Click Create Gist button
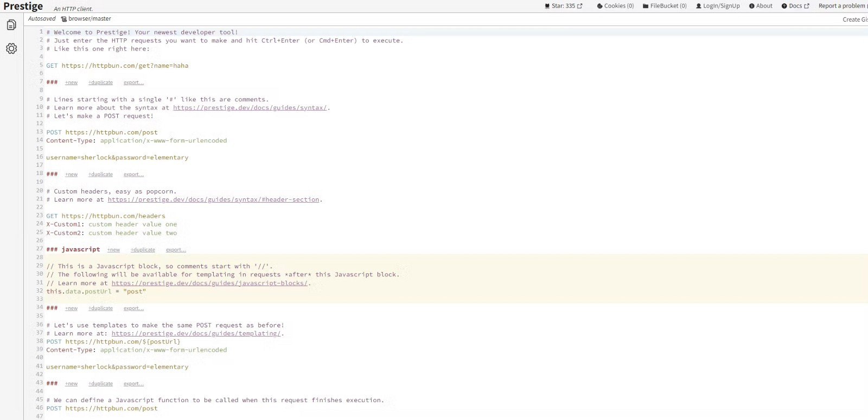 click(x=855, y=20)
